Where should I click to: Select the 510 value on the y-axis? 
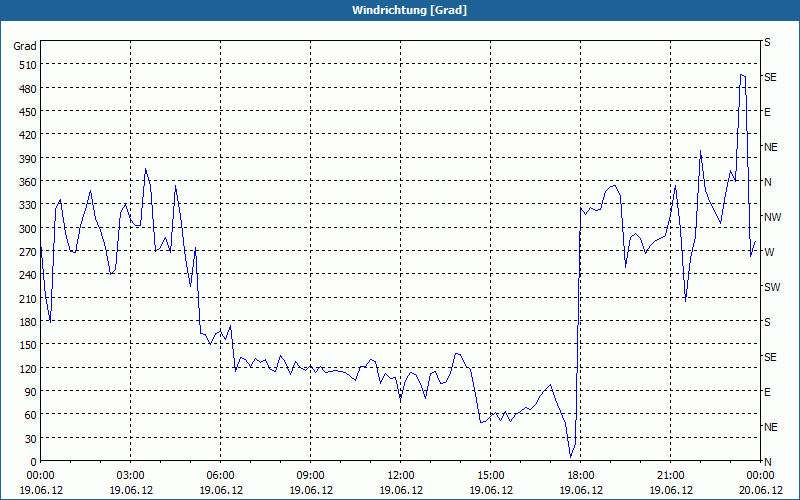point(28,65)
